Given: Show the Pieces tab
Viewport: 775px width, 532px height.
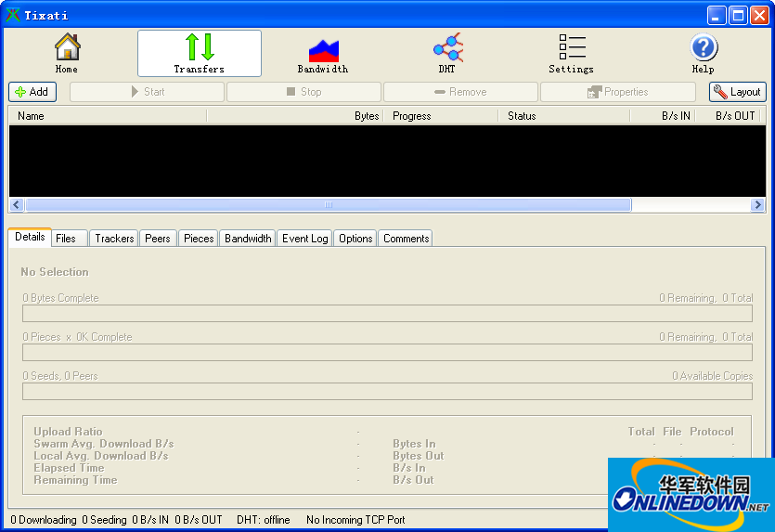Looking at the screenshot, I should pyautogui.click(x=199, y=239).
